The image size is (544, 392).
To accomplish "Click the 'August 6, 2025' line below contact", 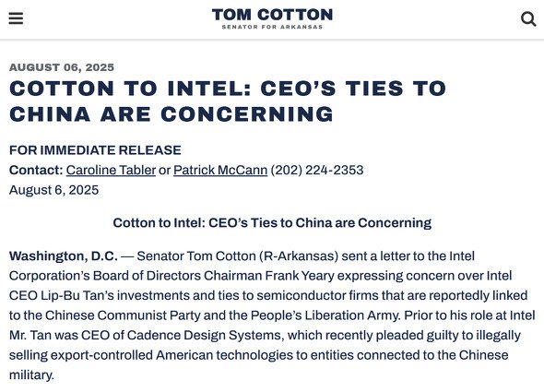I will [53, 190].
